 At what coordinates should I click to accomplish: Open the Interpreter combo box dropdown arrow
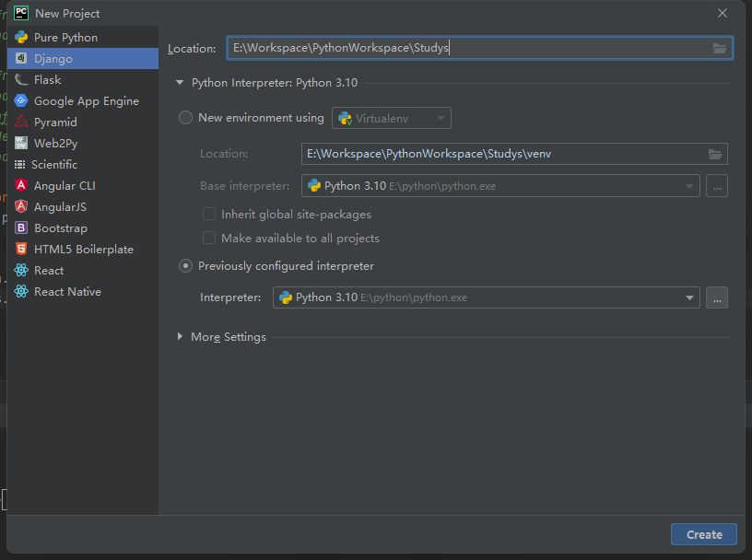689,297
